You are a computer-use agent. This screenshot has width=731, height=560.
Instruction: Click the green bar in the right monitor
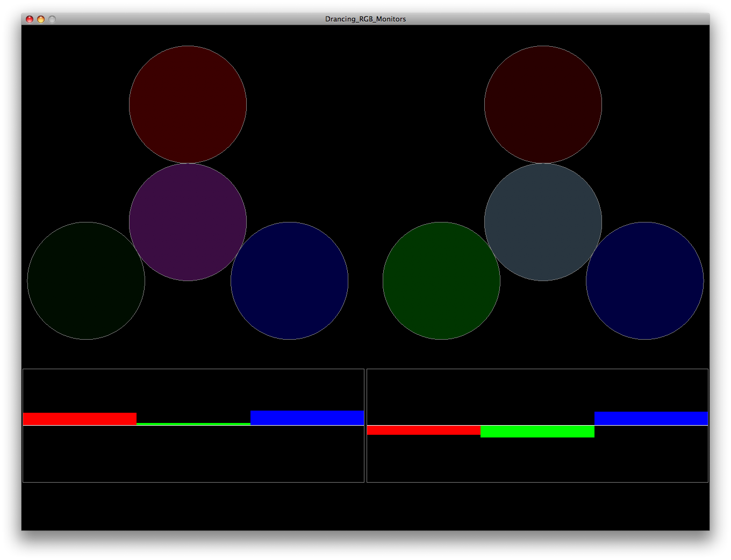pos(537,431)
